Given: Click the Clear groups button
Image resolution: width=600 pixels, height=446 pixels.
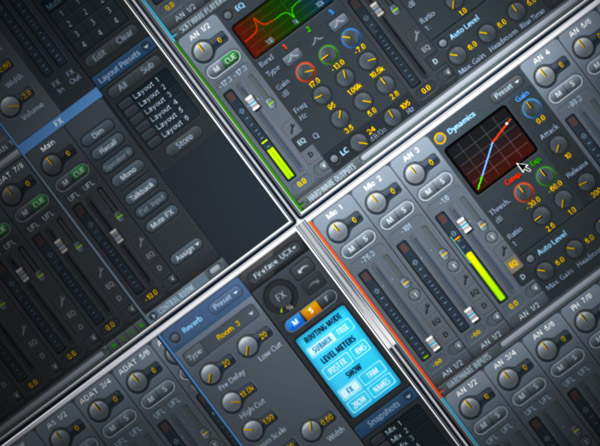Looking at the screenshot, I should (x=122, y=38).
